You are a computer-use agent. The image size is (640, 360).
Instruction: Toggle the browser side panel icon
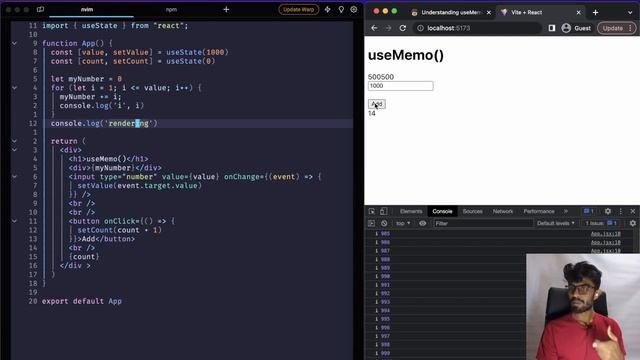coord(552,28)
